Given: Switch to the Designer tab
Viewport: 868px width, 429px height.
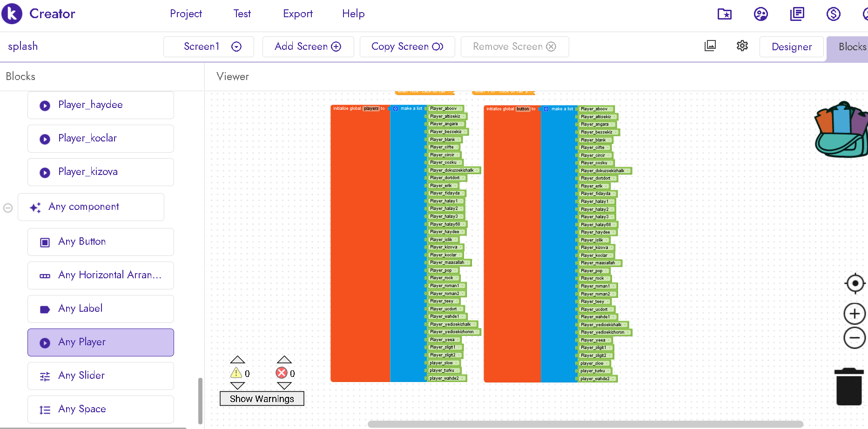Looking at the screenshot, I should point(791,47).
